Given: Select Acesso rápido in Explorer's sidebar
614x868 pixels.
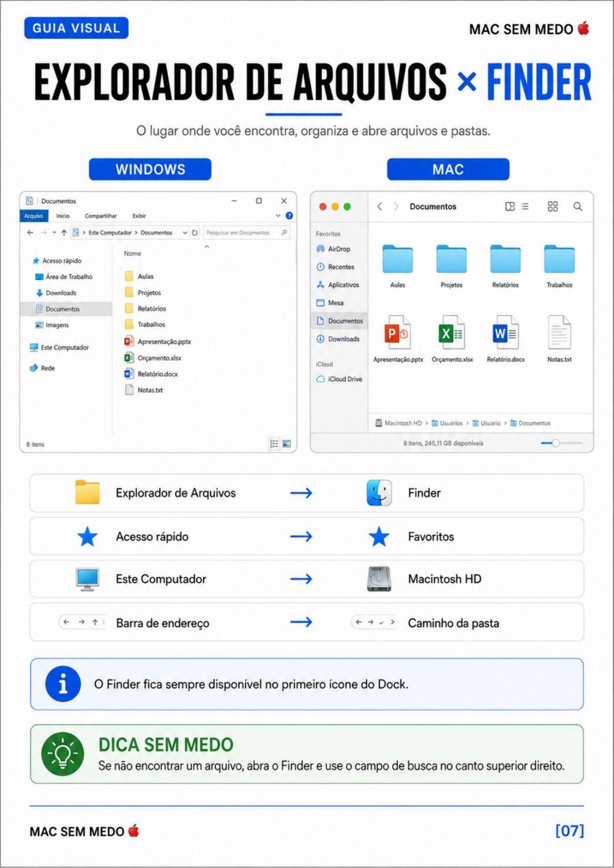Looking at the screenshot, I should point(57,261).
